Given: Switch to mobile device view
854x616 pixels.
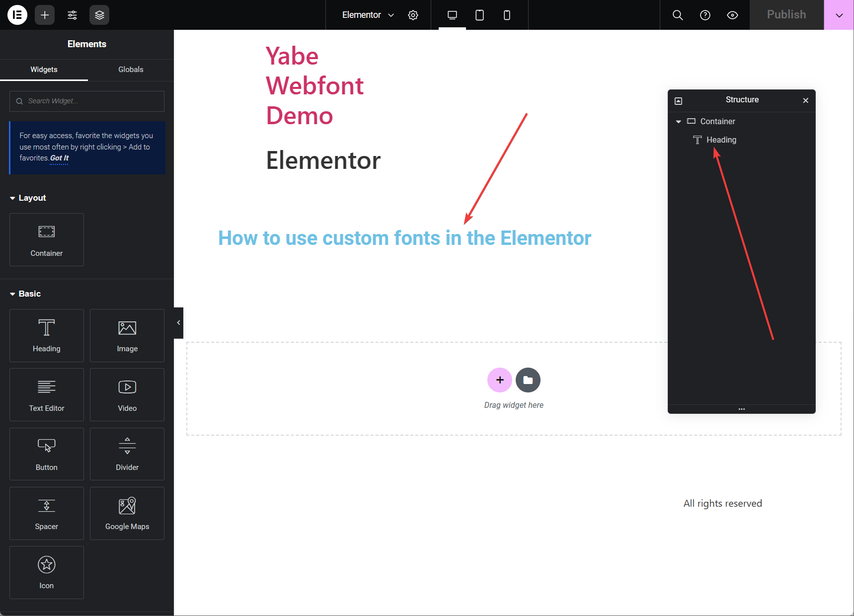Looking at the screenshot, I should [x=507, y=15].
